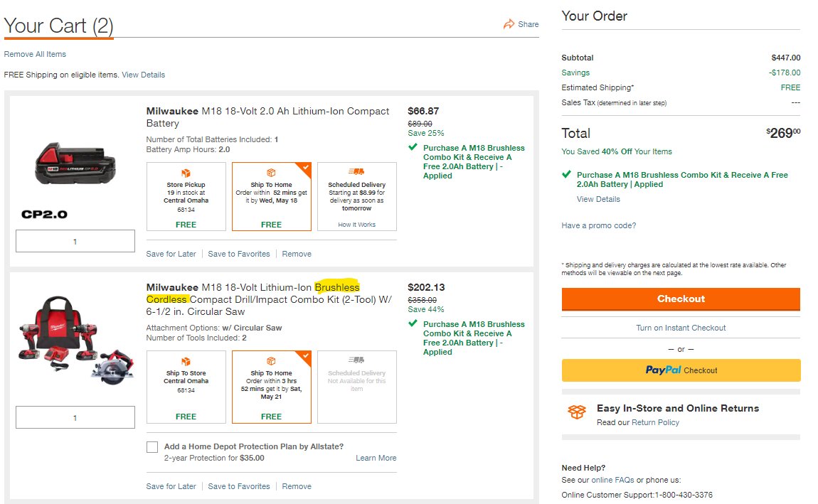Click the Store Pickup icon for the battery
Image resolution: width=818 pixels, height=504 pixels.
pyautogui.click(x=186, y=173)
